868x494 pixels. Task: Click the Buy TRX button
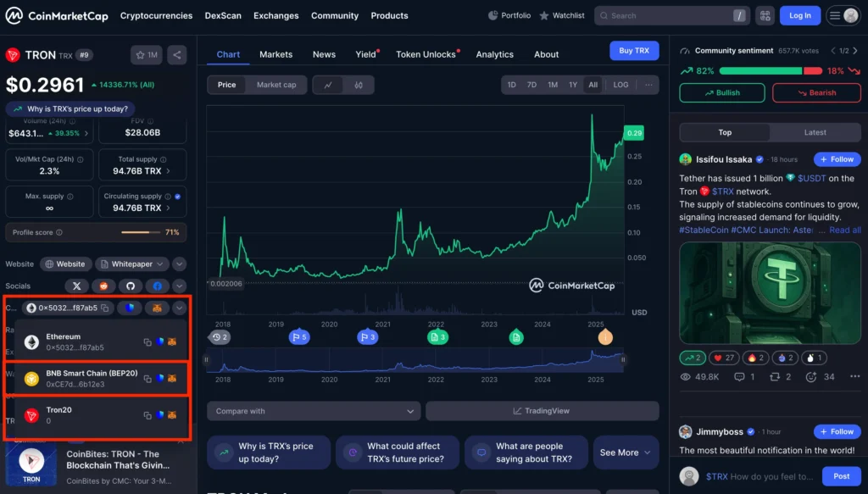click(634, 50)
